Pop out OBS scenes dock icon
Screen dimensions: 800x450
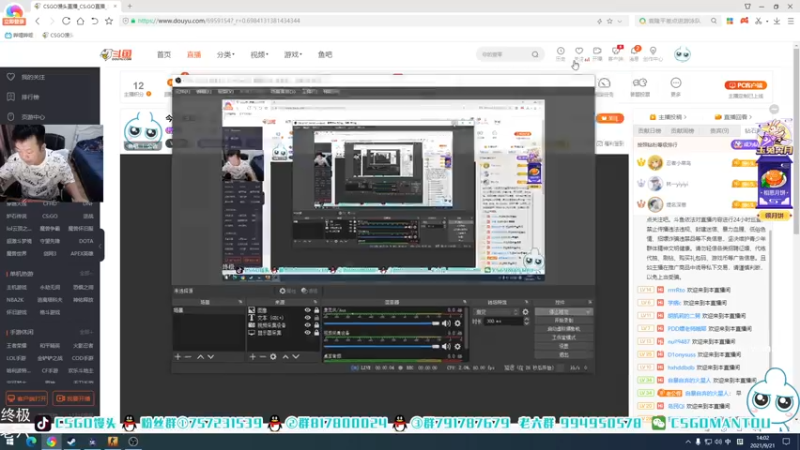(x=240, y=302)
